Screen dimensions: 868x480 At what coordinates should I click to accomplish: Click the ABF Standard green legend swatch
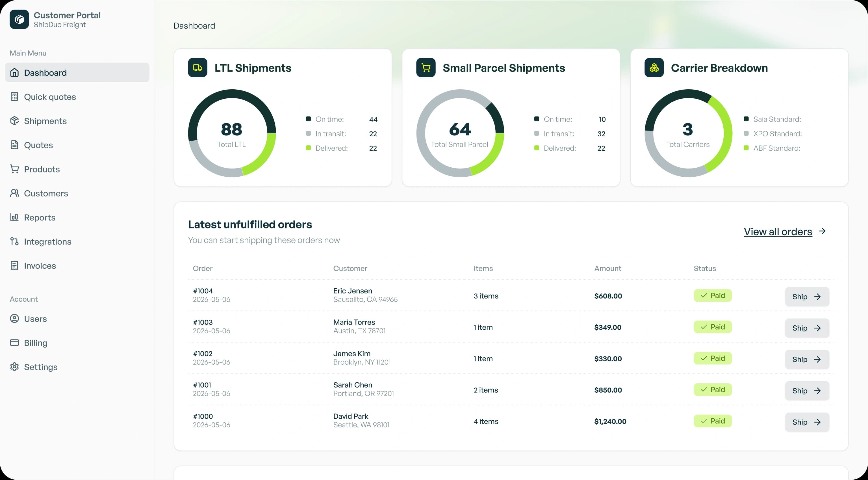tap(746, 148)
